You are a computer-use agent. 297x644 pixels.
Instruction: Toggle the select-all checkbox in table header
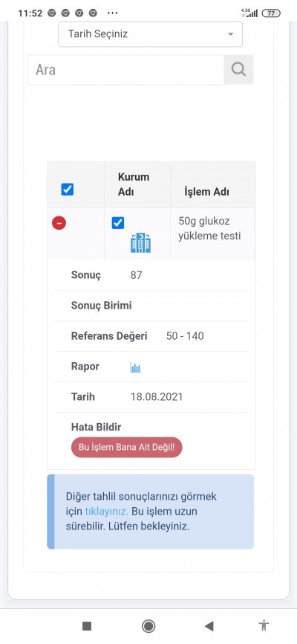[68, 190]
